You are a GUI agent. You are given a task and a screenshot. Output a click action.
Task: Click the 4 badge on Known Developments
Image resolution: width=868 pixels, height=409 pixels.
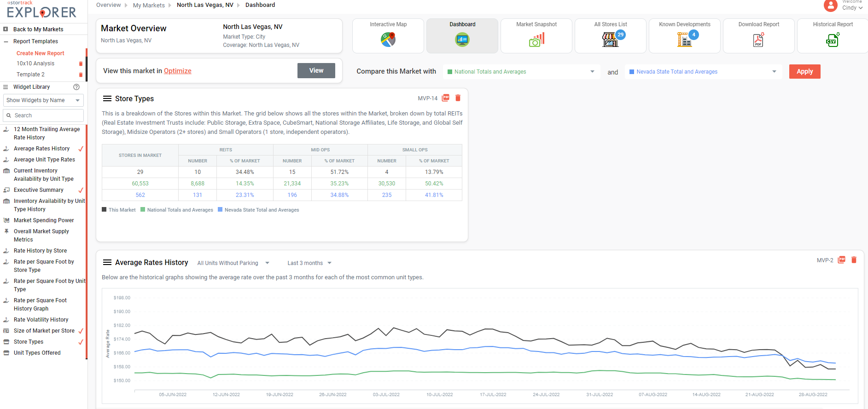coord(694,35)
